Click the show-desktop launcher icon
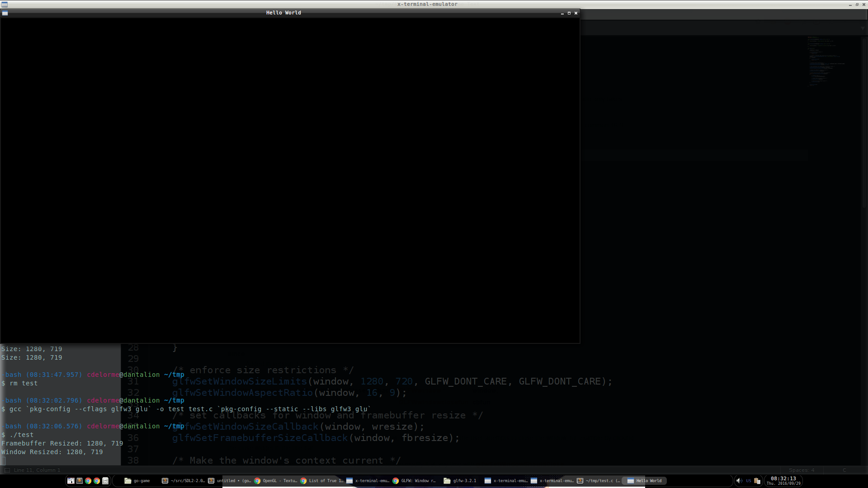The image size is (868, 488). [x=71, y=481]
